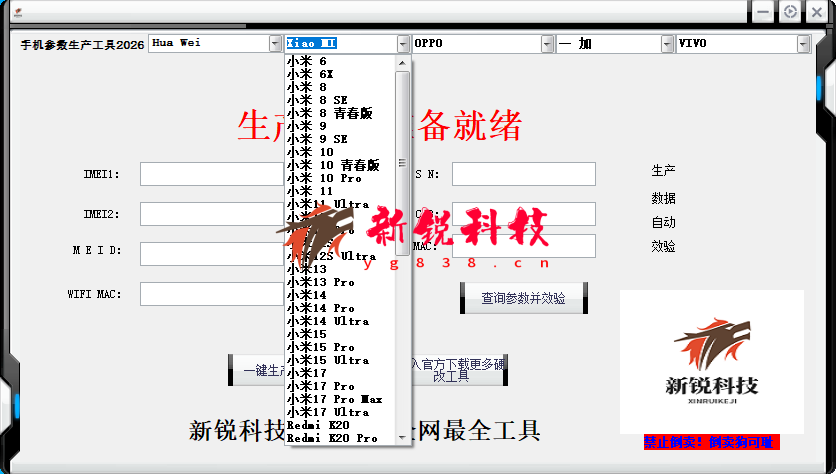Choose 小米13 Pro model

pyautogui.click(x=340, y=282)
